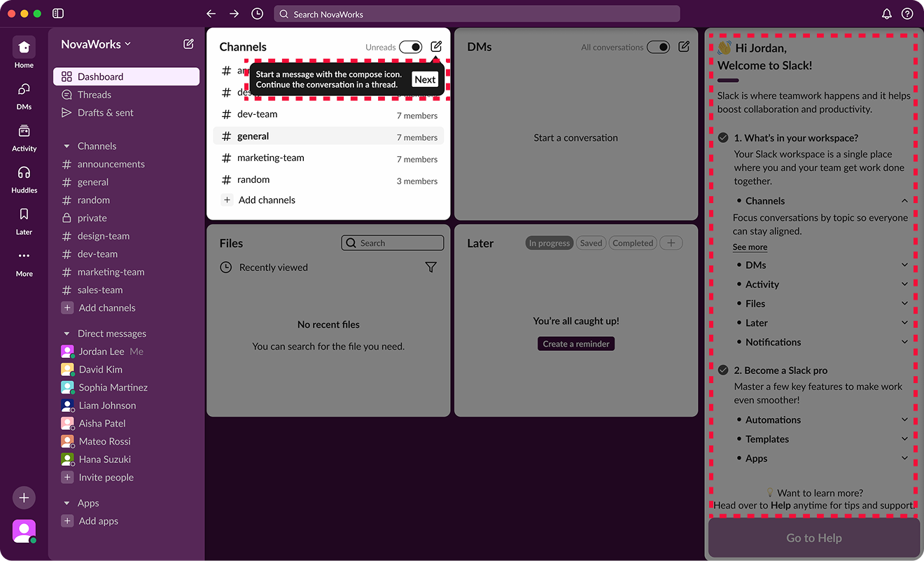Click the Search NovaWorks field

point(477,14)
